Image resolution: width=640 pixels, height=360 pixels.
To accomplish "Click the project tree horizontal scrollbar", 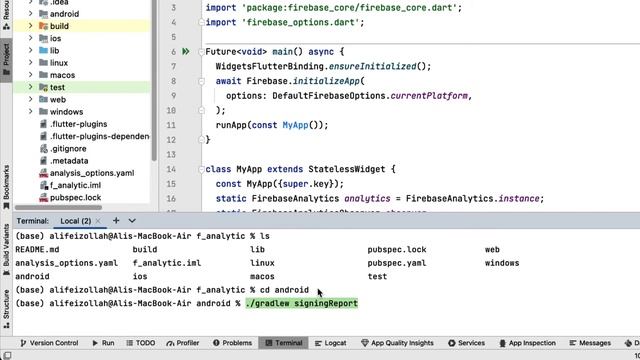I will 58,207.
